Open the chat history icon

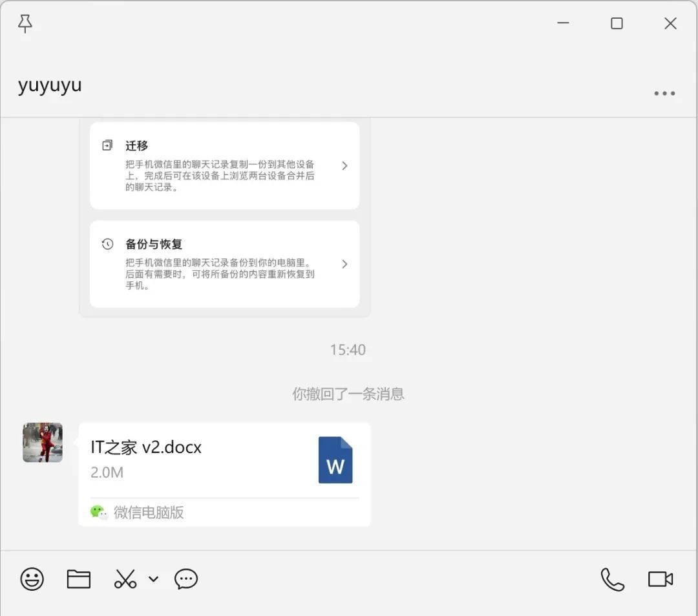click(x=185, y=579)
